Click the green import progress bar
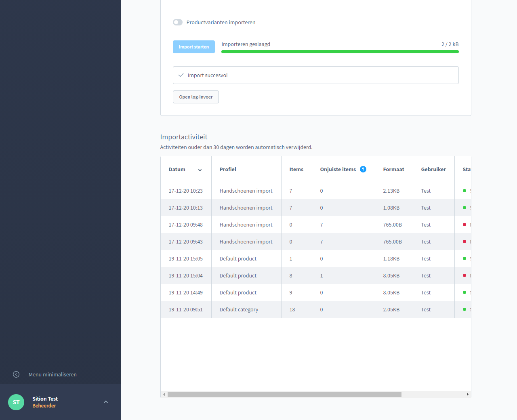This screenshot has width=517, height=420. [340, 52]
